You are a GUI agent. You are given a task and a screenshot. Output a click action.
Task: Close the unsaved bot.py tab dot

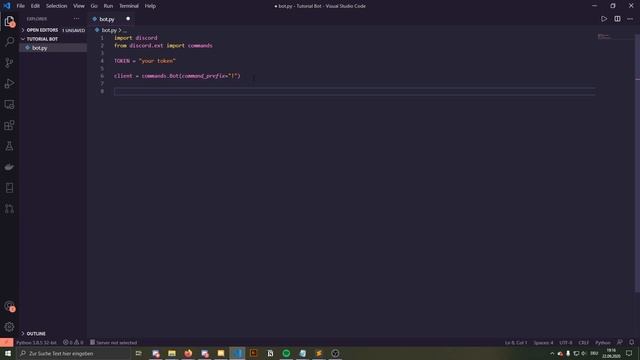point(128,19)
